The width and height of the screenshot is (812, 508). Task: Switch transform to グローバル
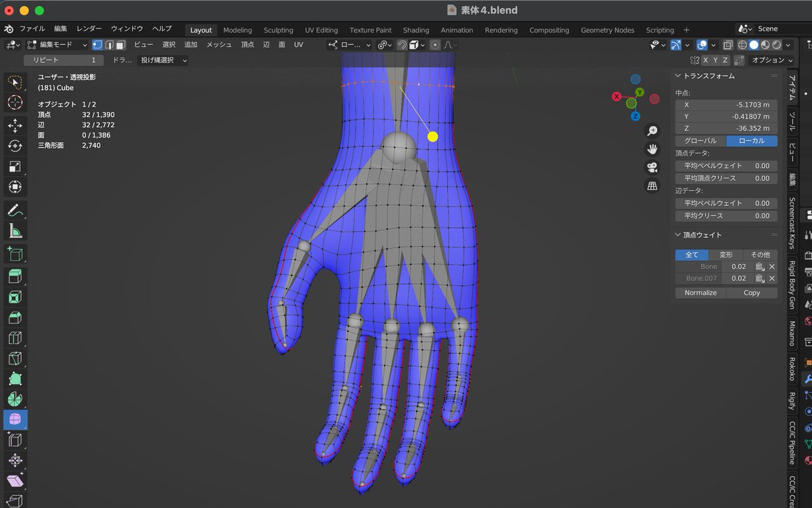tap(700, 141)
